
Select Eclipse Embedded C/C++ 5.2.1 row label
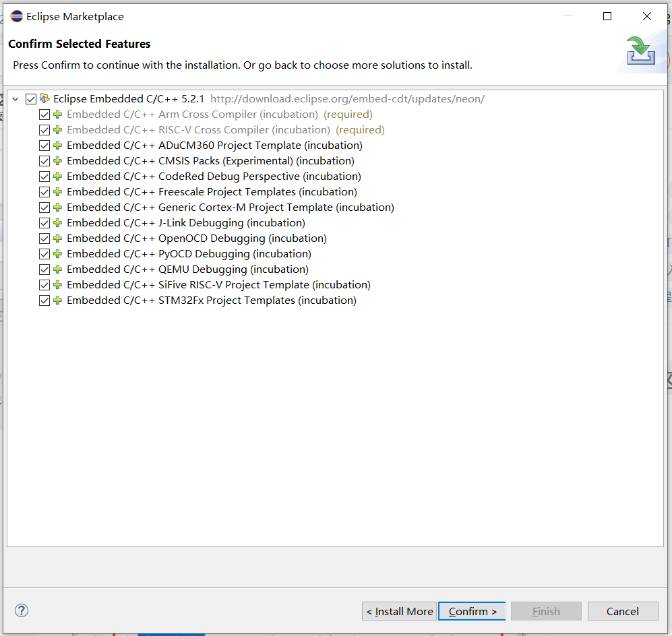(x=129, y=99)
